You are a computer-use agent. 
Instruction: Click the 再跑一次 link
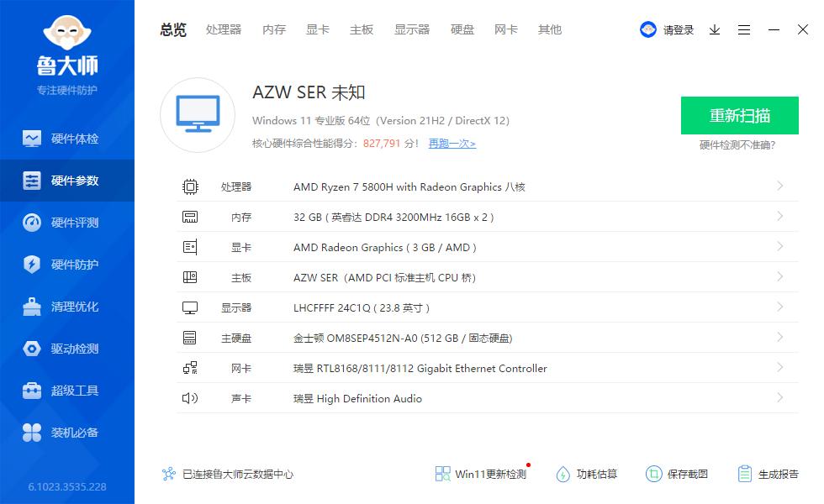452,144
